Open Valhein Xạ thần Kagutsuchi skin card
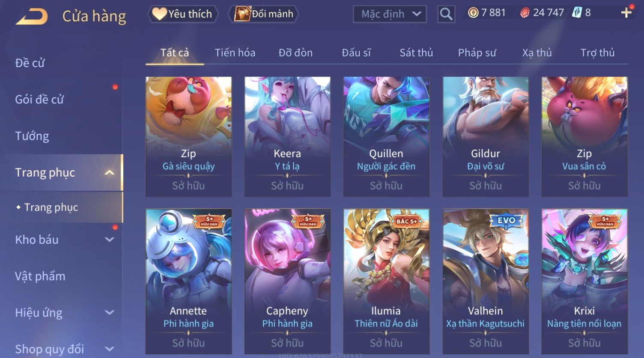644x358 pixels. click(x=485, y=281)
